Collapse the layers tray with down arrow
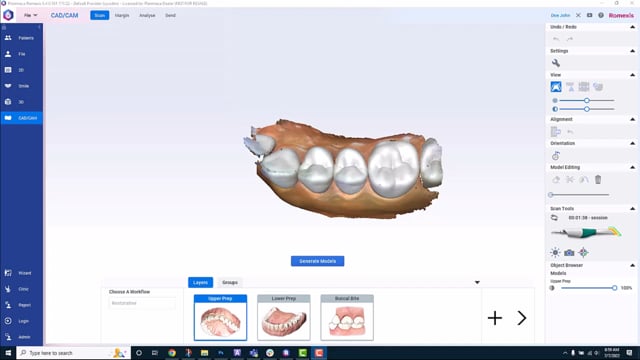Screen dimensions: 640x360 pos(477,282)
